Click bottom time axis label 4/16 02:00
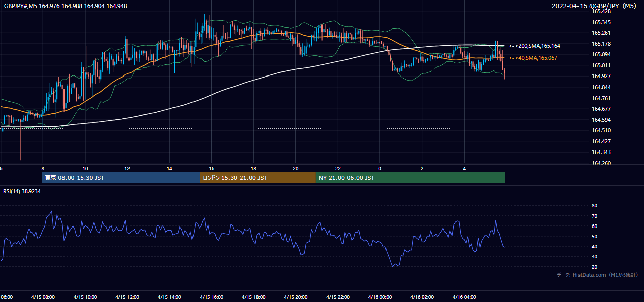The height and width of the screenshot is (302, 644). pyautogui.click(x=422, y=297)
